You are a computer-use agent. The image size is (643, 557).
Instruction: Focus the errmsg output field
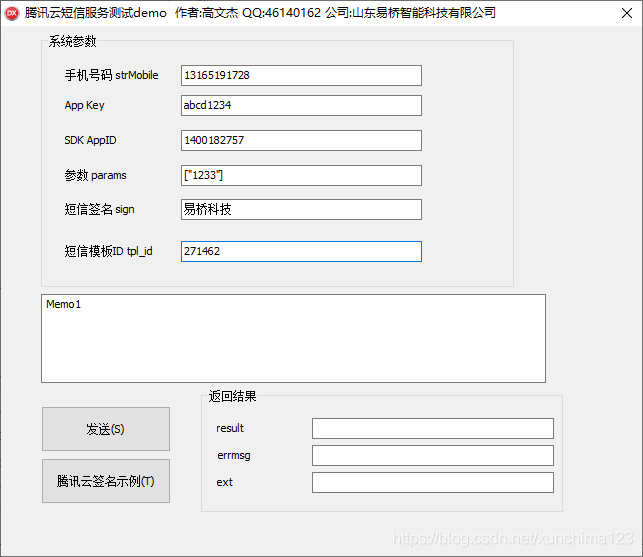point(433,456)
